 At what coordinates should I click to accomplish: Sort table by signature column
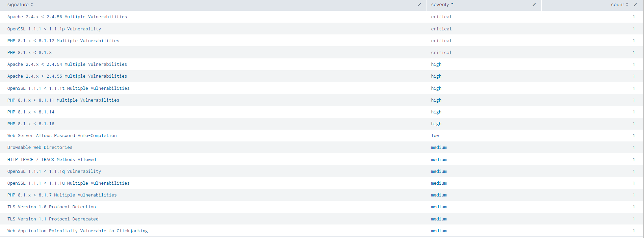coord(20,4)
